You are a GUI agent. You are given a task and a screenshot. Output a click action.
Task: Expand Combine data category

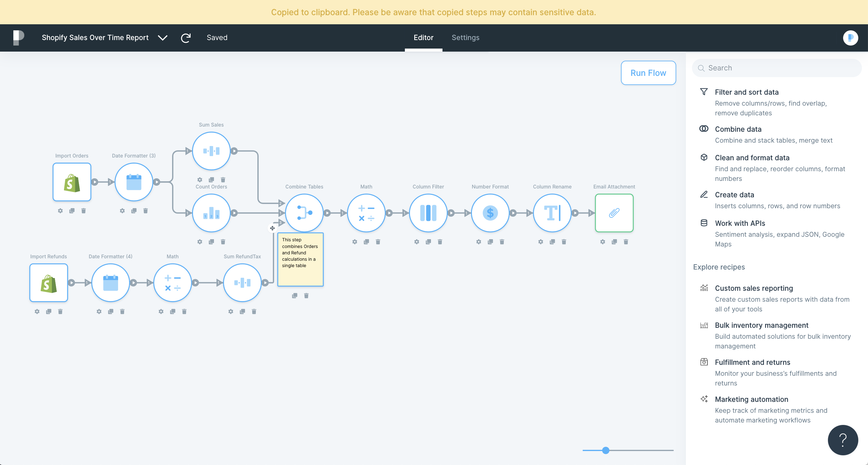[775, 134]
